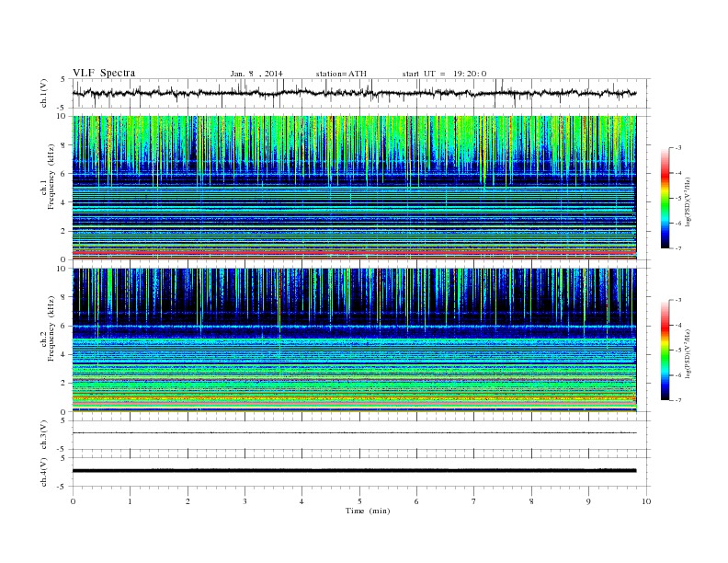728x563 pixels.
Task: Click time axis tick label "9"
Action: (x=588, y=501)
